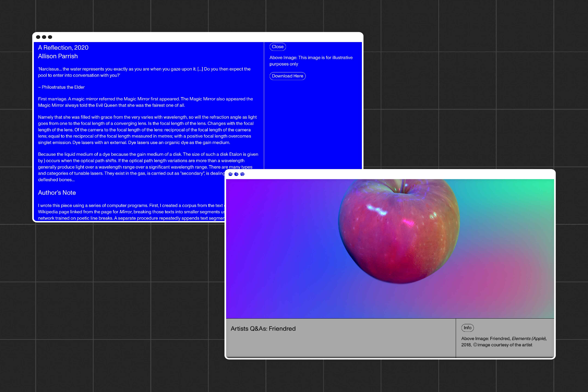Click the copyright symbol in the apple image caption
This screenshot has width=588, height=392.
point(475,345)
